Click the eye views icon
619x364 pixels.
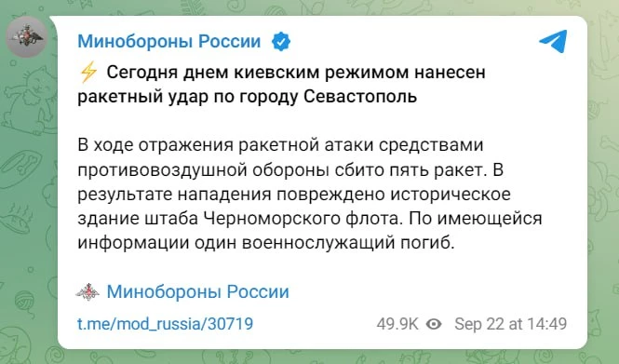click(x=434, y=324)
